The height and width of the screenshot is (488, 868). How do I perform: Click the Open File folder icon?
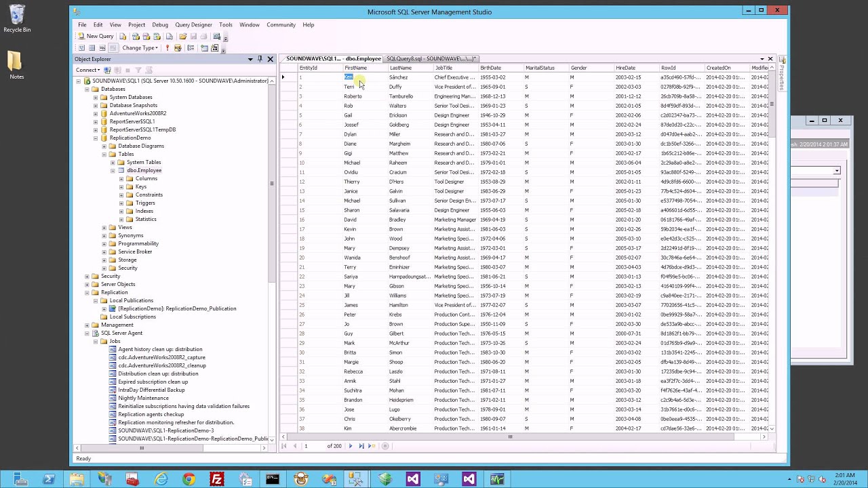pos(183,36)
